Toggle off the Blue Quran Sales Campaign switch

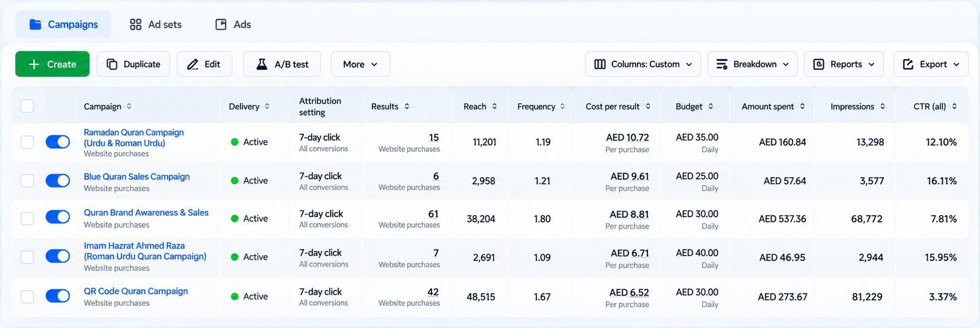tap(58, 181)
